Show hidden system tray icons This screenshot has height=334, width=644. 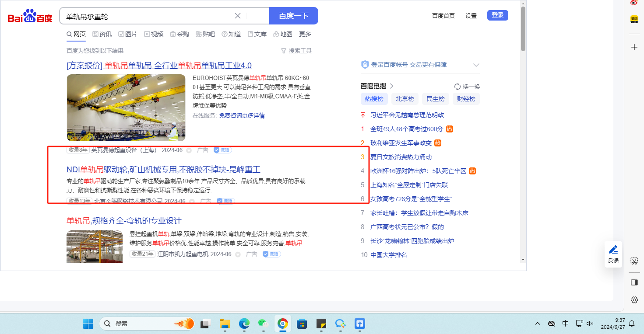tap(538, 324)
